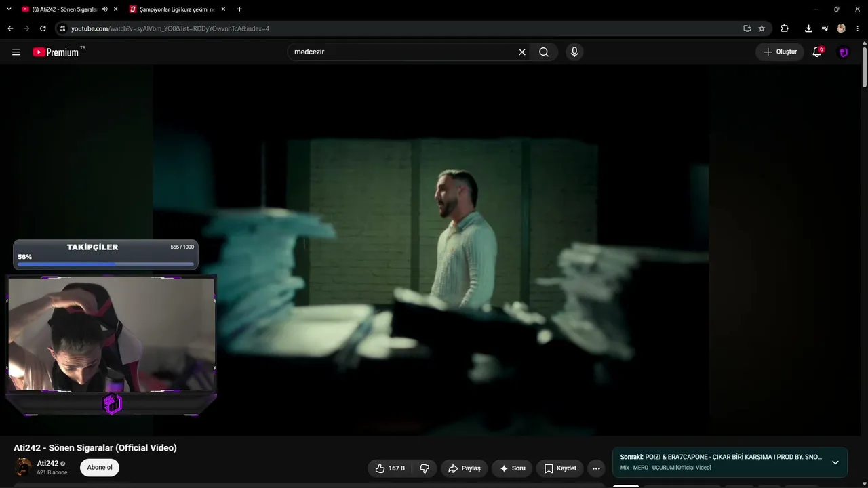
Task: Select the youtube.com address bar URL
Action: click(x=170, y=28)
